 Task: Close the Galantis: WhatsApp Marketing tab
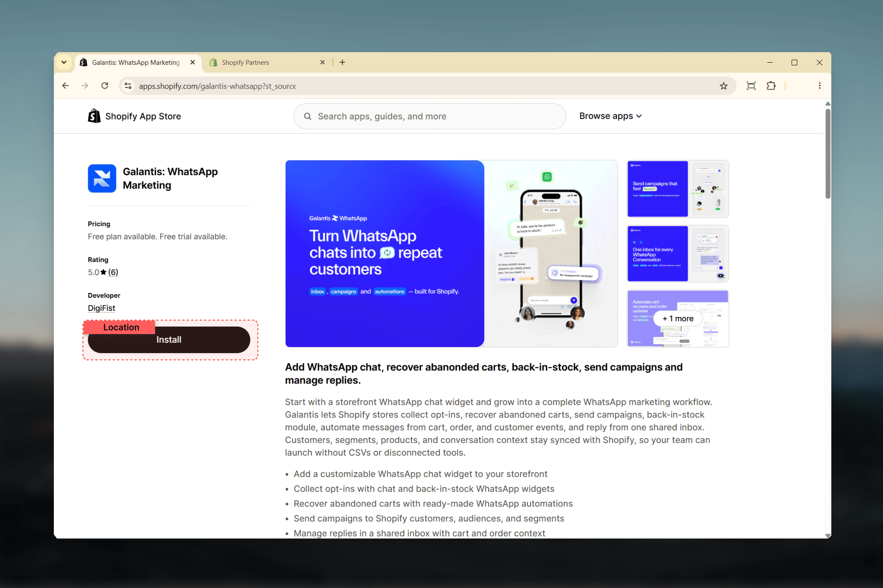click(x=192, y=62)
